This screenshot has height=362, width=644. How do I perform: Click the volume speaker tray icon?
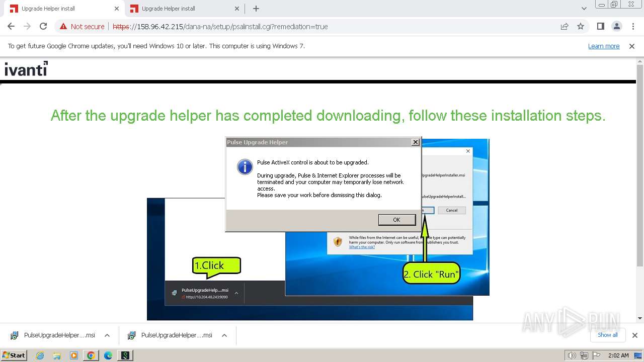(572, 355)
